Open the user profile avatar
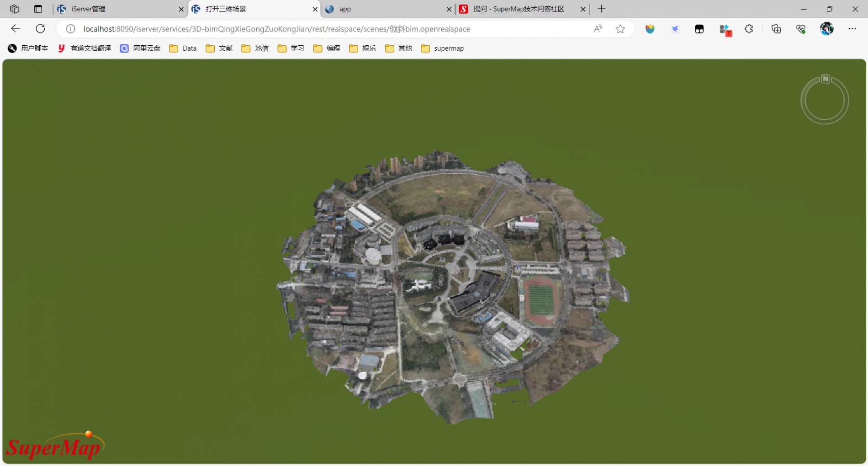 point(826,29)
